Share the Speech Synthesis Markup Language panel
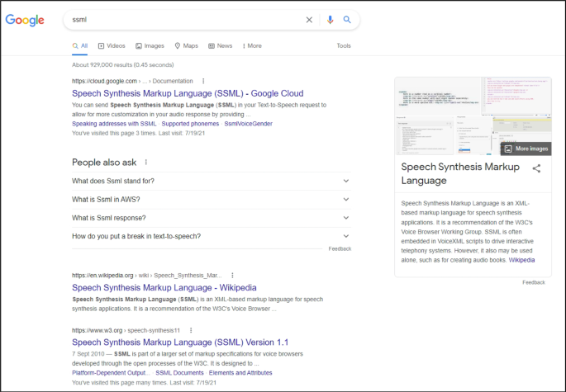This screenshot has height=392, width=566. pyautogui.click(x=536, y=168)
